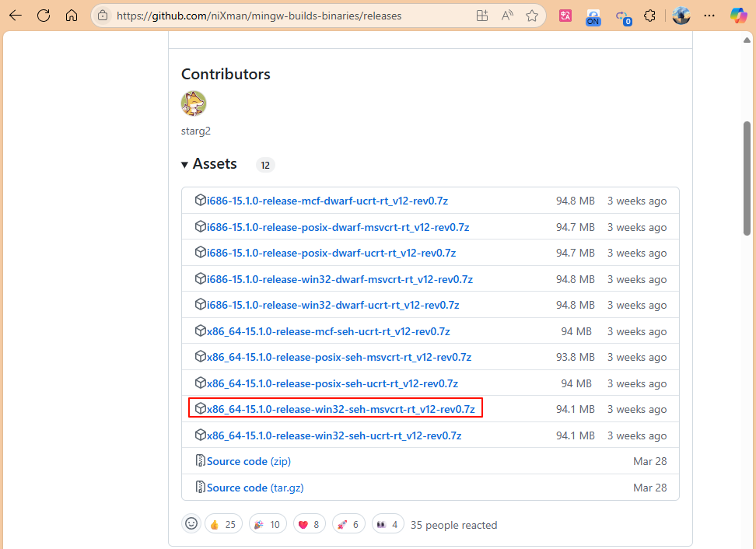
Task: Open the browser home page
Action: pyautogui.click(x=72, y=16)
